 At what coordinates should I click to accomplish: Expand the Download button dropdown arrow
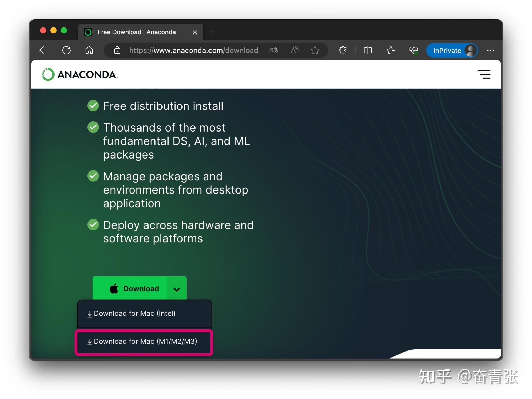[x=177, y=289]
